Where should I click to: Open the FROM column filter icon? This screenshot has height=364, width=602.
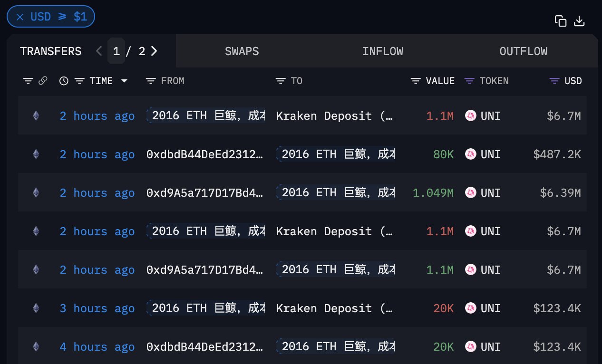point(151,81)
